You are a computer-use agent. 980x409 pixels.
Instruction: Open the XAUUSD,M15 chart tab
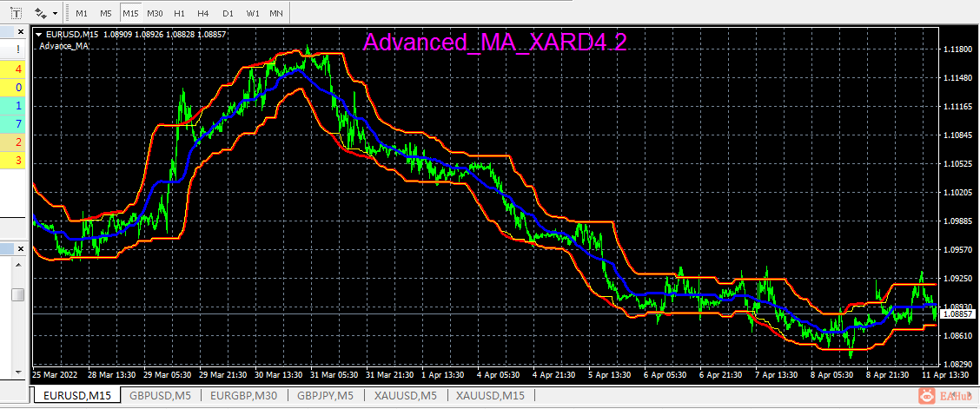491,395
